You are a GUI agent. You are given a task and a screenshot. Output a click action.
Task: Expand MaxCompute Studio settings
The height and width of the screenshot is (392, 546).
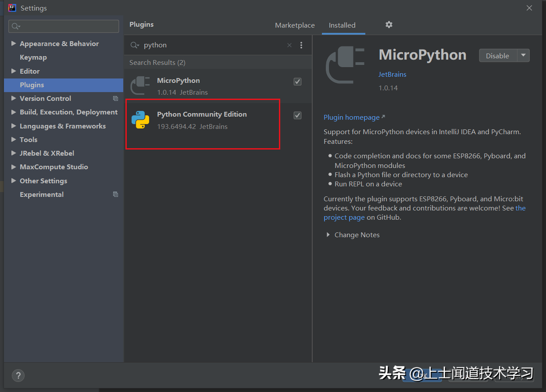(14, 167)
